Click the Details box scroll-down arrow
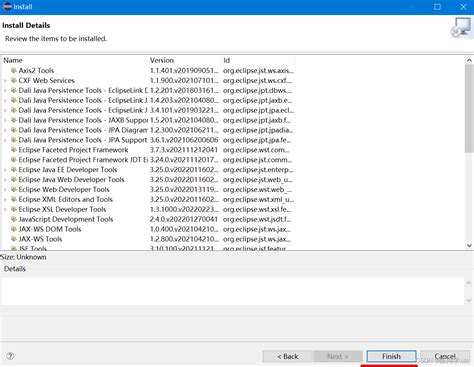The height and width of the screenshot is (367, 474). (468, 300)
